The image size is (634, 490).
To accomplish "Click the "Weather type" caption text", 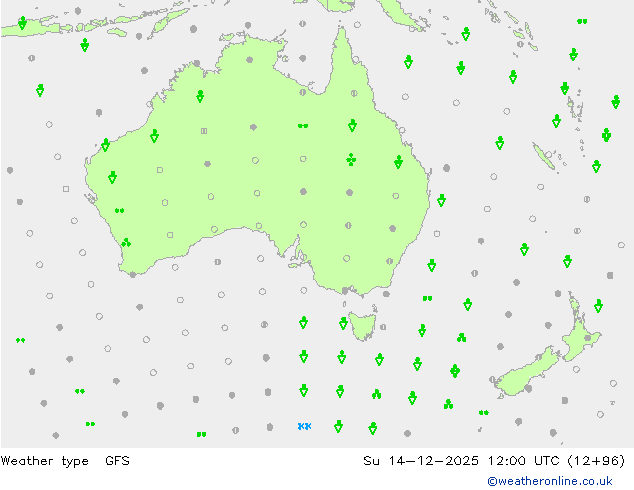I will (44, 461).
